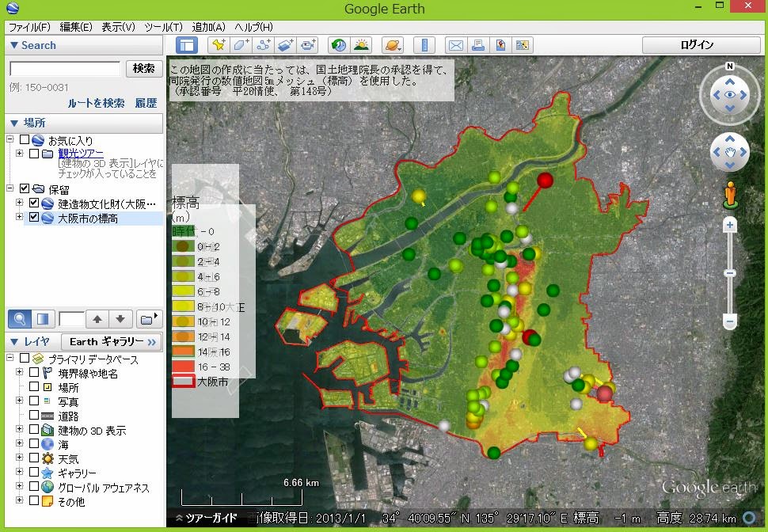This screenshot has width=768, height=532.
Task: Collapse the 場所 panel triangle
Action: point(13,123)
